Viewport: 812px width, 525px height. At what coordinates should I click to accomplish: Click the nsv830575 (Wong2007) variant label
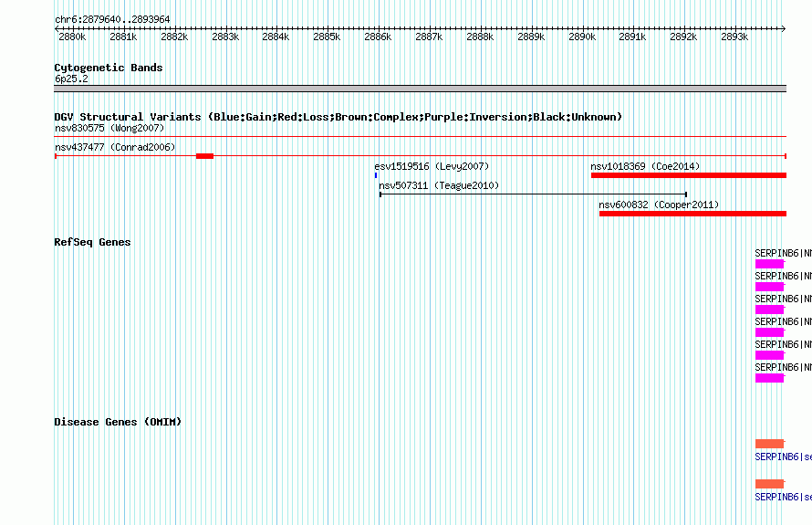pyautogui.click(x=109, y=128)
